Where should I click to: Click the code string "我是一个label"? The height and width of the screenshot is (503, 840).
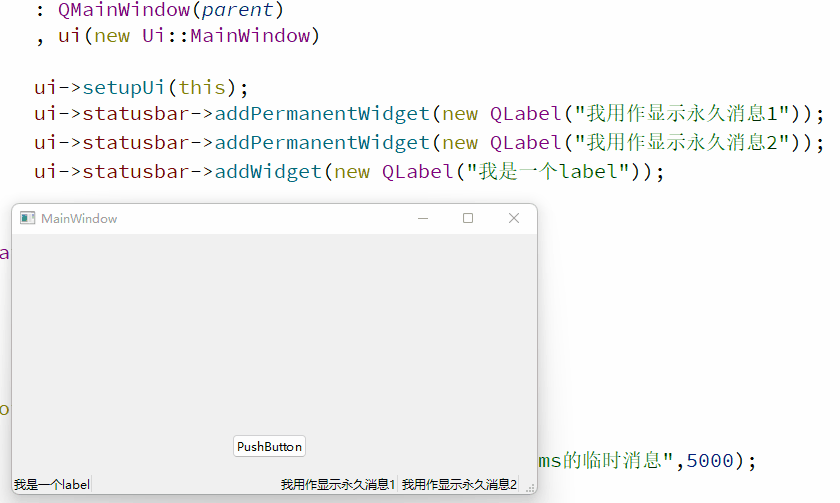(548, 171)
